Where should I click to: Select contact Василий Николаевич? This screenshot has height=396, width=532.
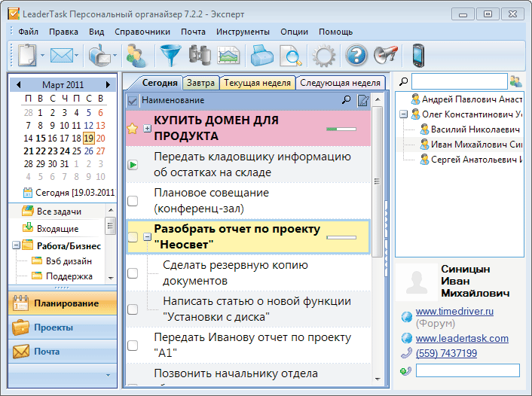pos(475,129)
